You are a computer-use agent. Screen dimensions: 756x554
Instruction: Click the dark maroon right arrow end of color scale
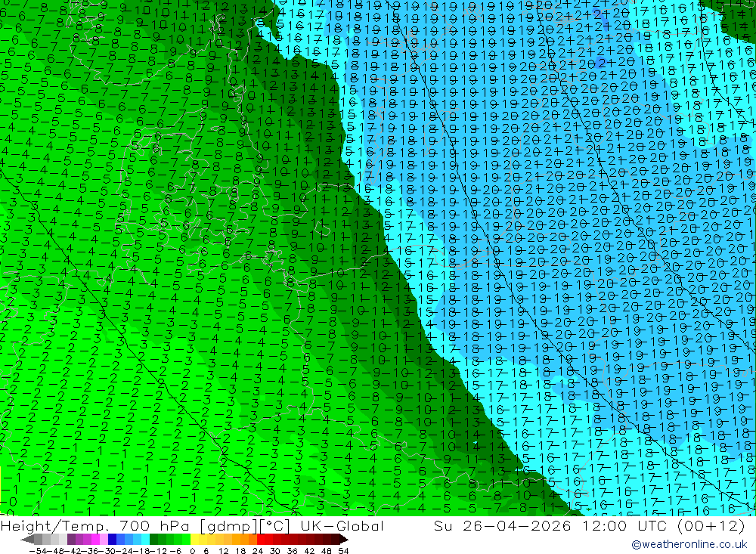[343, 540]
